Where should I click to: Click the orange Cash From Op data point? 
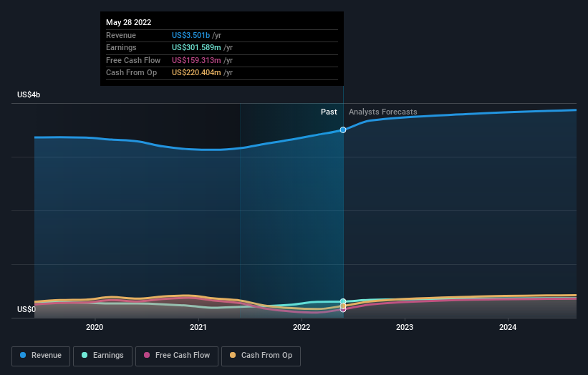[x=343, y=306]
